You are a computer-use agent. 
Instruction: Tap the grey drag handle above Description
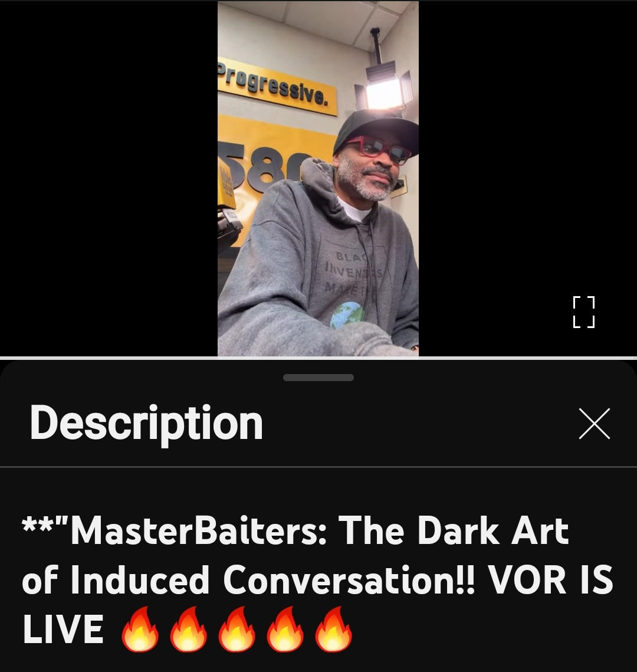[x=318, y=378]
